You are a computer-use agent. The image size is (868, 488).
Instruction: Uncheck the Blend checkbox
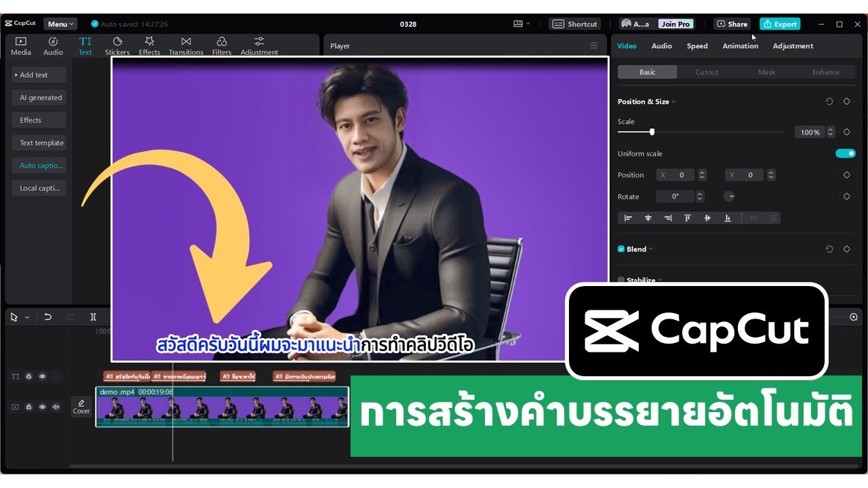[x=621, y=249]
